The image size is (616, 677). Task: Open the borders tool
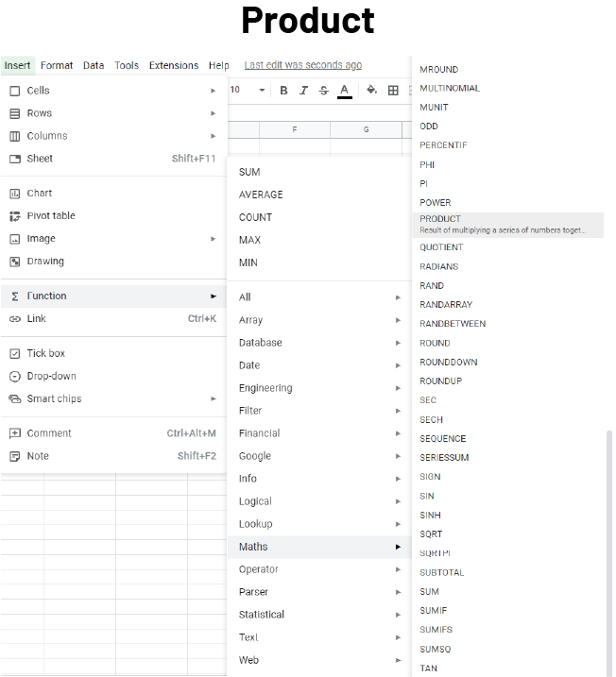tap(393, 91)
